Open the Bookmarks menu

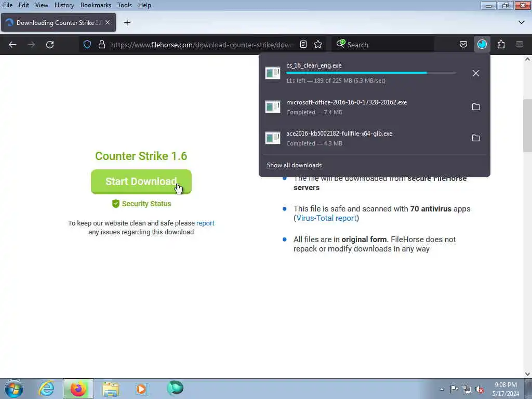point(96,5)
